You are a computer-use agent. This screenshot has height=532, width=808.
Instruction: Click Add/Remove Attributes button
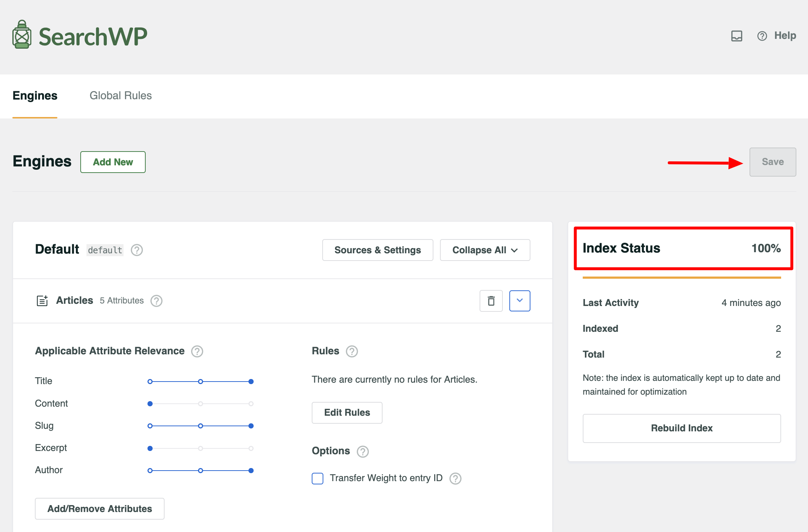100,509
